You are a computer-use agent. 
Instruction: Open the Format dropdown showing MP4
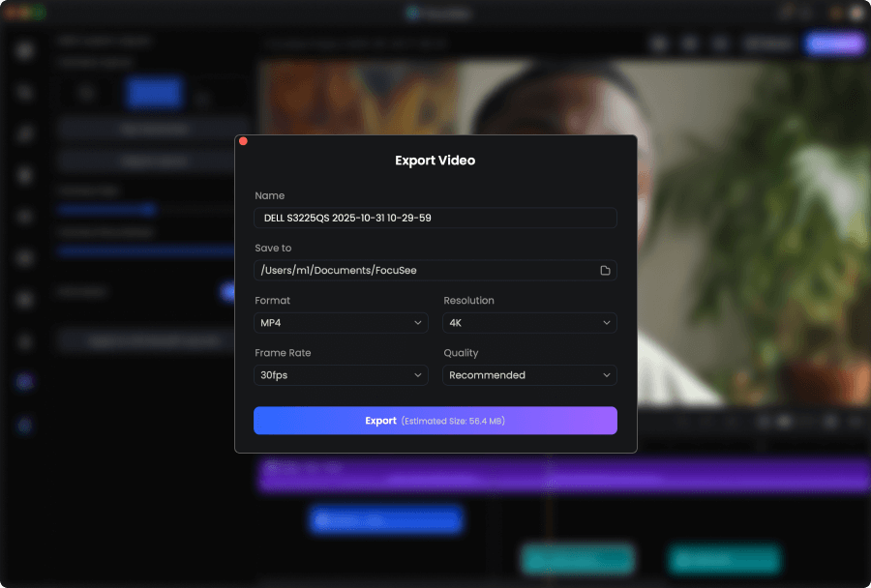341,323
